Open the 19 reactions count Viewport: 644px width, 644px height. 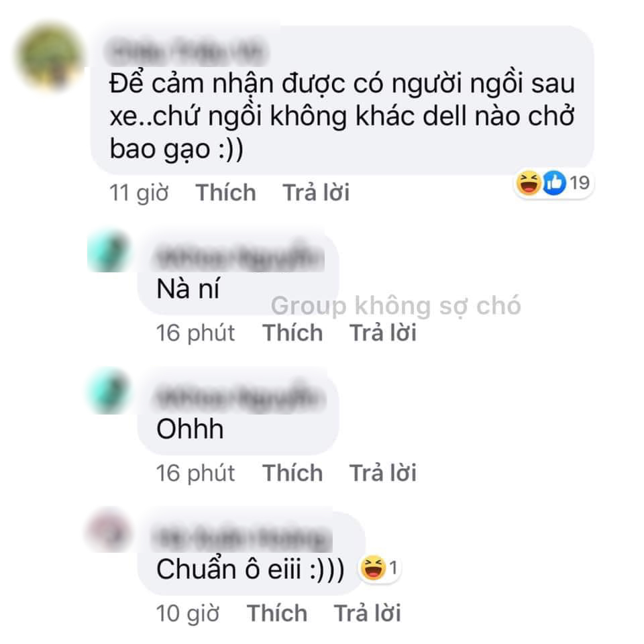[x=580, y=182]
